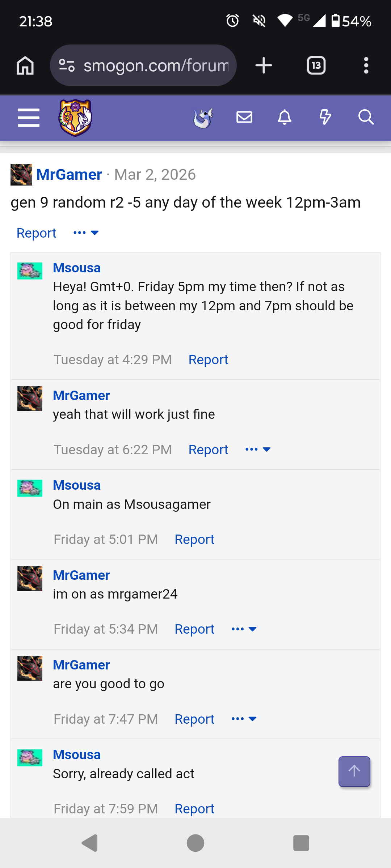
Task: Open the forum search magnifier
Action: pyautogui.click(x=366, y=117)
